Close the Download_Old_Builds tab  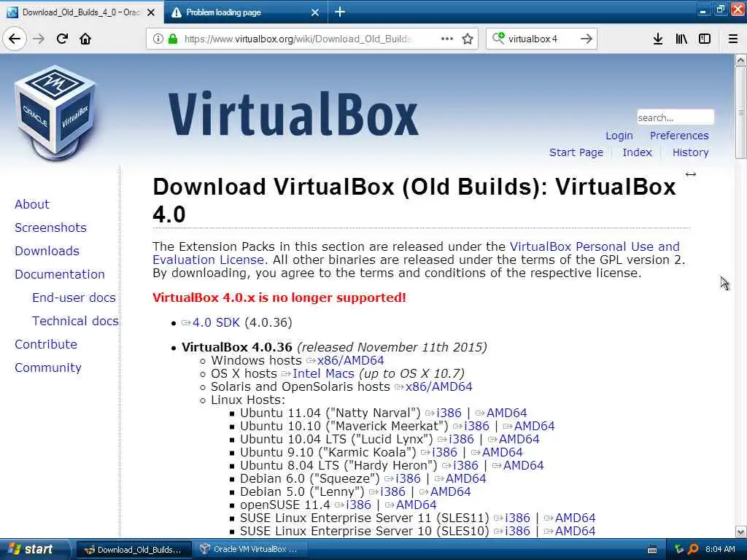click(x=151, y=12)
